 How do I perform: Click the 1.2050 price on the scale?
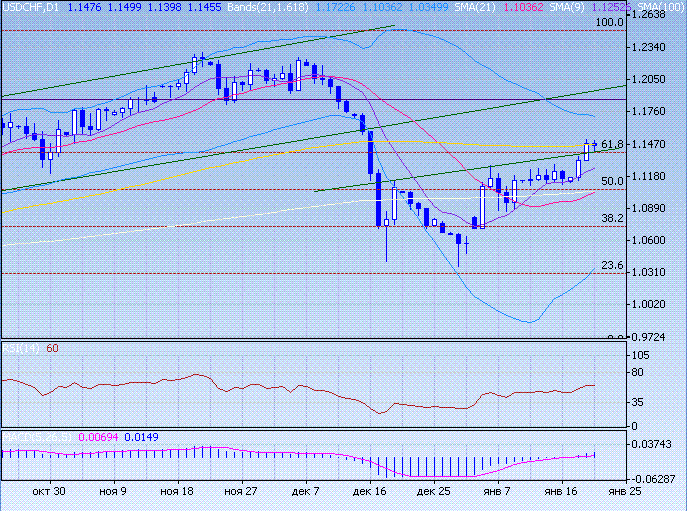tap(652, 80)
